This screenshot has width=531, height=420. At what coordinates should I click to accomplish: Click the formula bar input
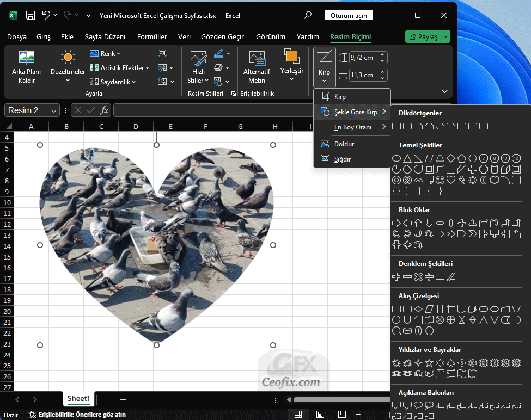point(214,110)
